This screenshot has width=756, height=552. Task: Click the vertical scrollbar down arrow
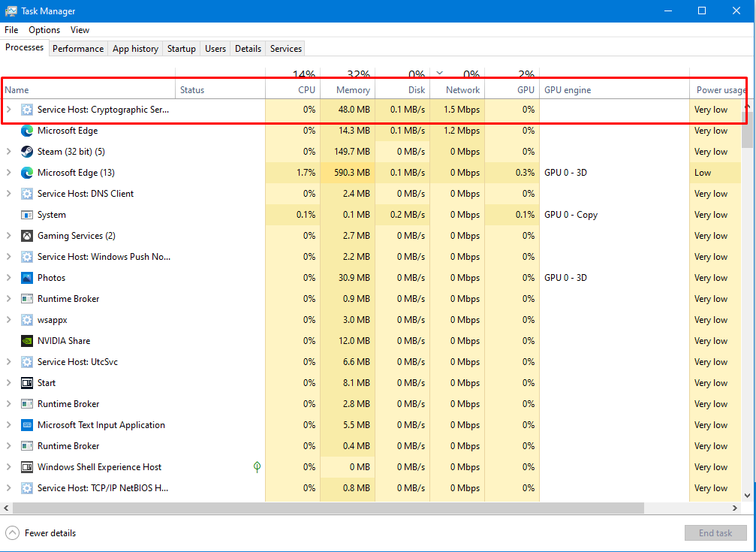[747, 496]
